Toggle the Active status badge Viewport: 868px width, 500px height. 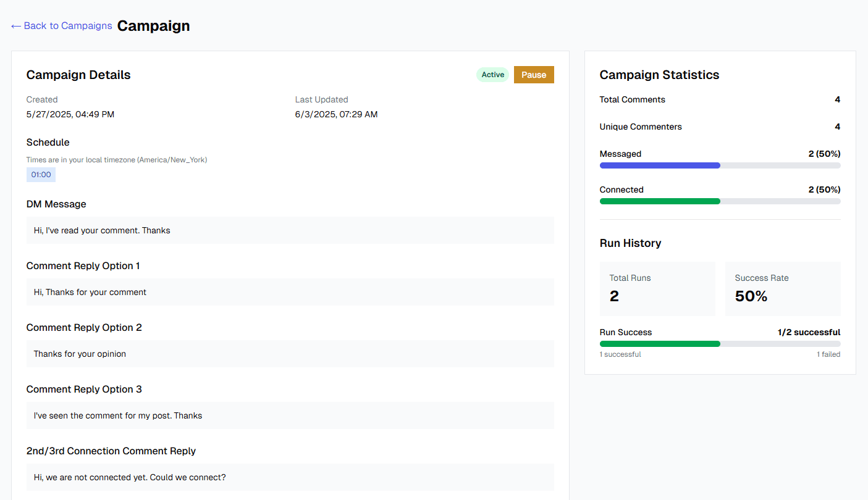point(492,74)
